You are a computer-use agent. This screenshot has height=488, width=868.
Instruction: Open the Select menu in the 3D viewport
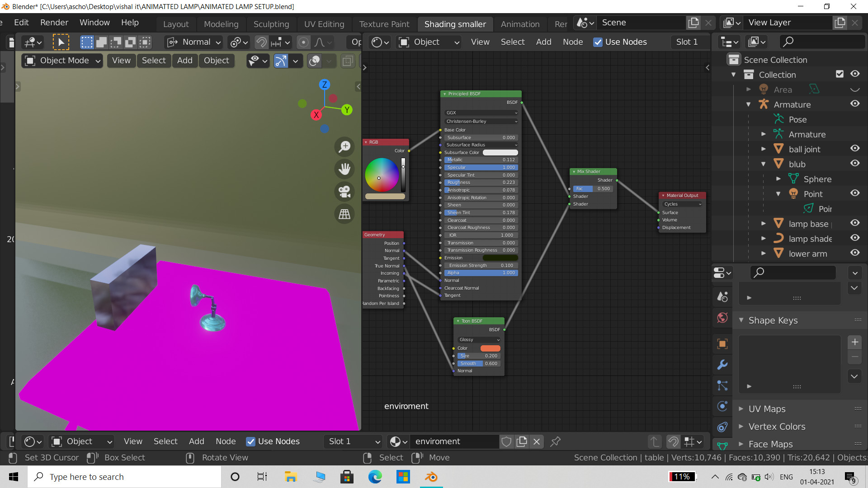click(154, 60)
